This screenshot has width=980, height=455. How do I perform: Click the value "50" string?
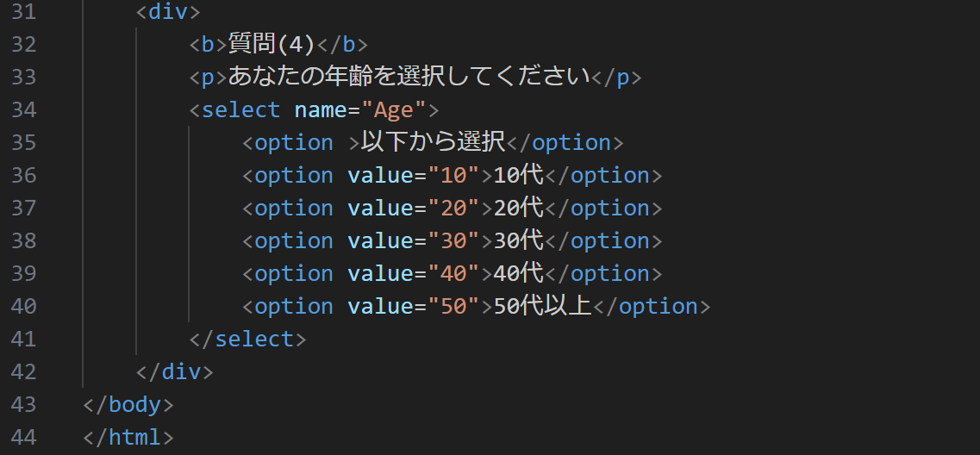[453, 307]
